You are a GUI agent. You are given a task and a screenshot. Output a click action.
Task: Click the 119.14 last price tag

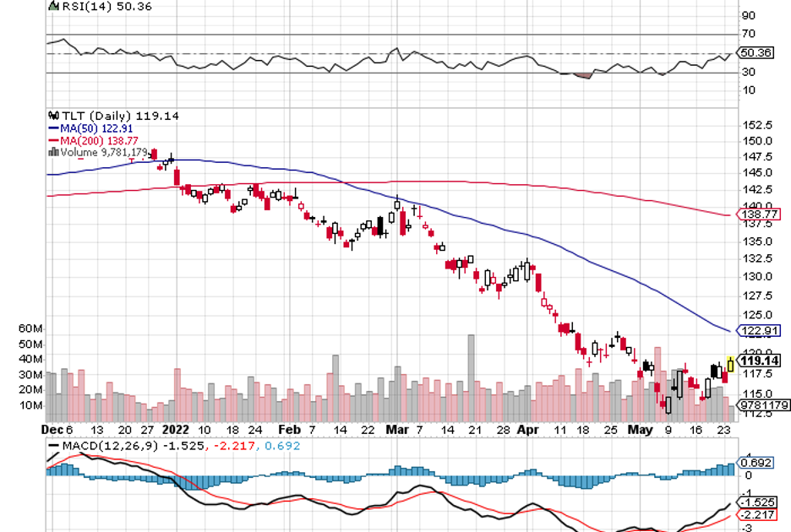(759, 361)
